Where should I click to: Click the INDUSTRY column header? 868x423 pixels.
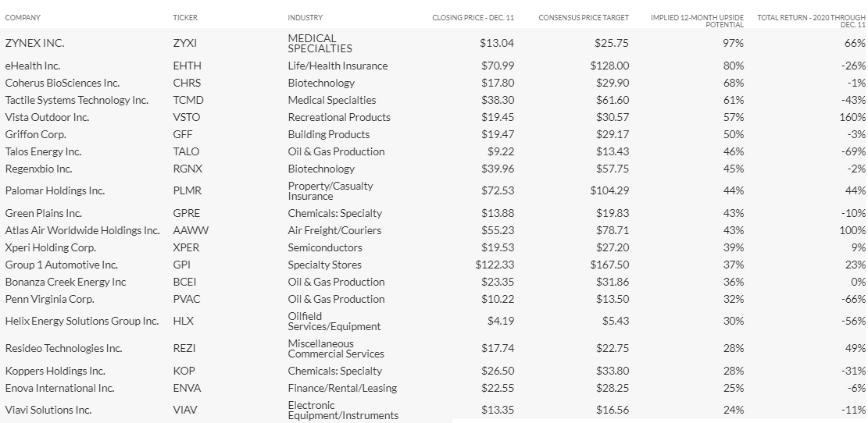point(305,18)
